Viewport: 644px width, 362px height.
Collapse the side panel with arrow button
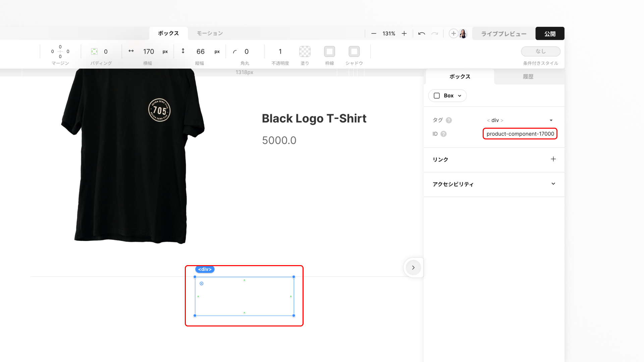tap(413, 267)
